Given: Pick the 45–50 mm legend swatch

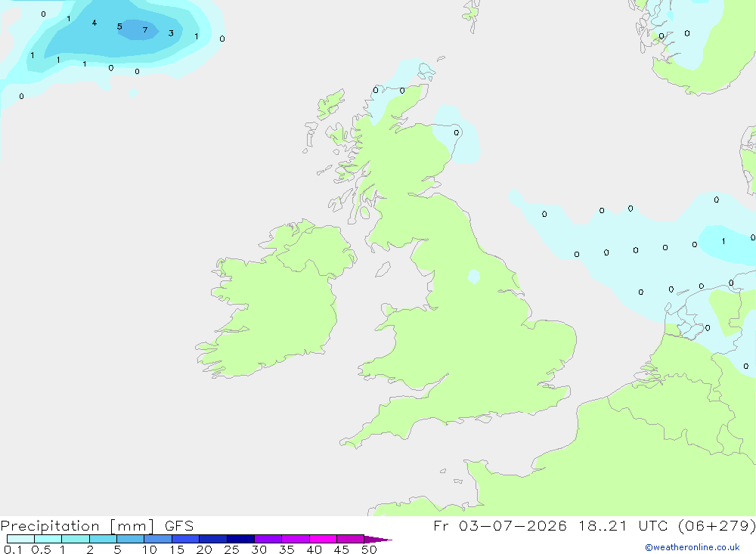Looking at the screenshot, I should pos(350,539).
